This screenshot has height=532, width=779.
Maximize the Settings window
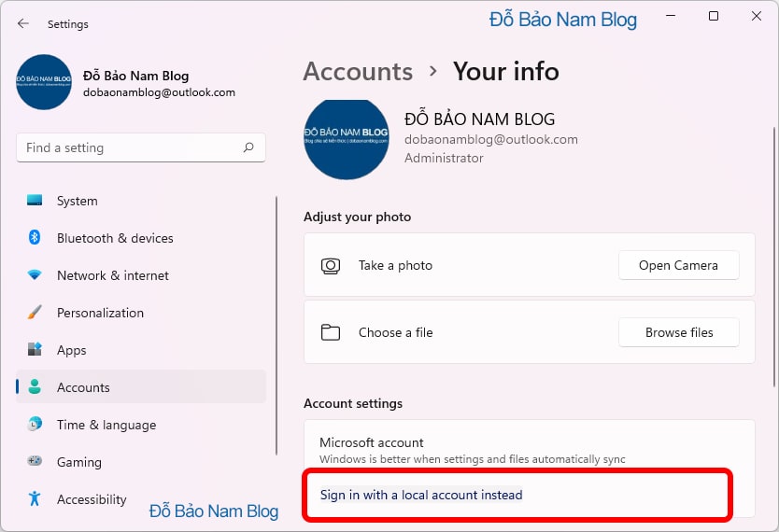point(714,17)
